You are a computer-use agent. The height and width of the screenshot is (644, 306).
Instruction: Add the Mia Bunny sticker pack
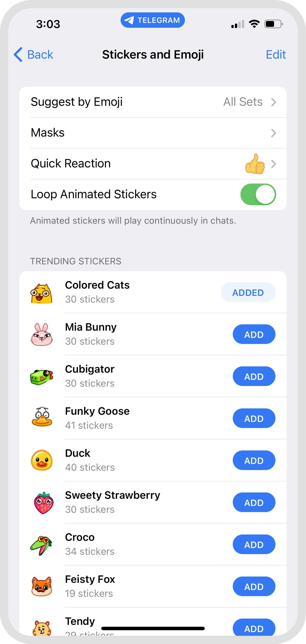point(254,334)
